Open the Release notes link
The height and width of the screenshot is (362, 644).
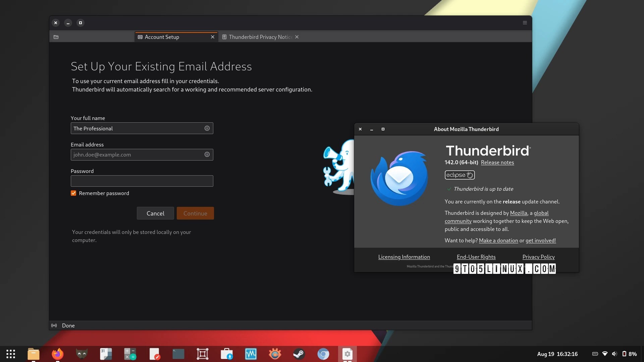(x=497, y=163)
